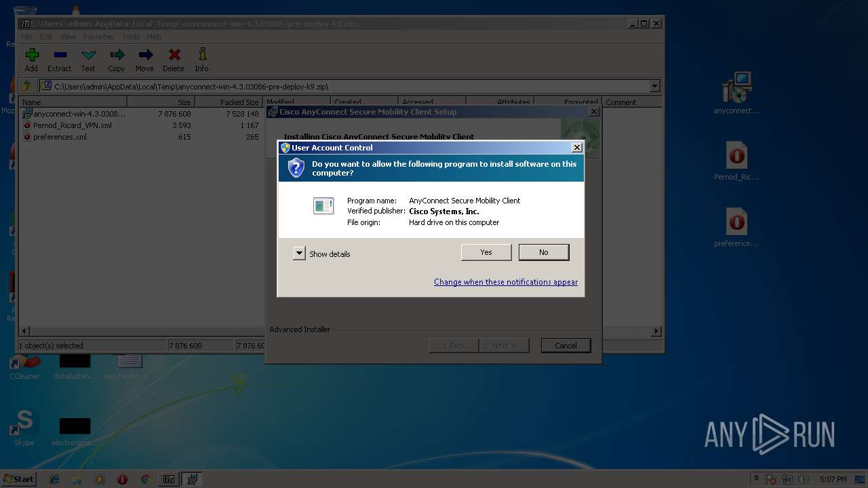The width and height of the screenshot is (868, 488).
Task: Click Action Center flag tray icon
Action: click(x=772, y=479)
